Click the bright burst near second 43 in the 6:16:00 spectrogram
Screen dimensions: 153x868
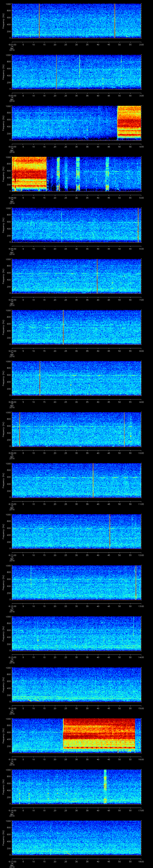pyautogui.click(x=105, y=787)
